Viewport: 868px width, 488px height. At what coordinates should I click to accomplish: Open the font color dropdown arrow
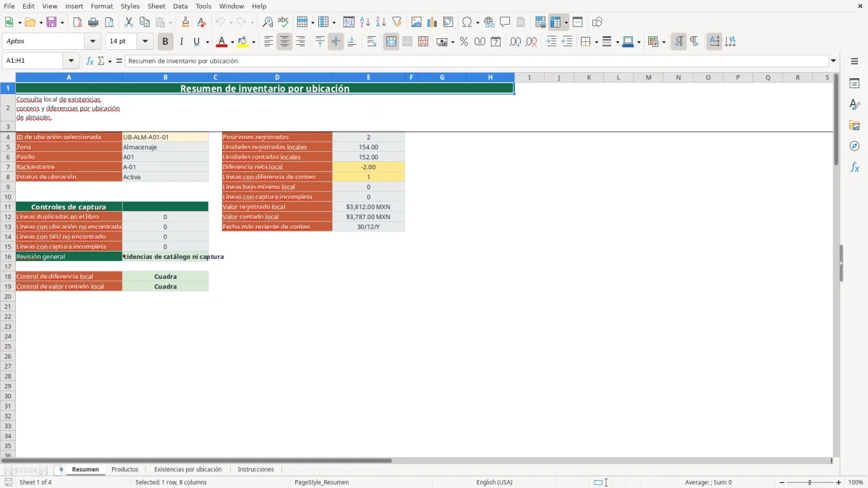[232, 42]
